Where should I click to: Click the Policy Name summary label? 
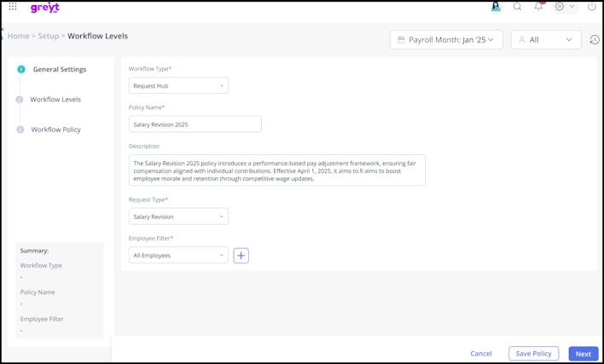pyautogui.click(x=38, y=292)
